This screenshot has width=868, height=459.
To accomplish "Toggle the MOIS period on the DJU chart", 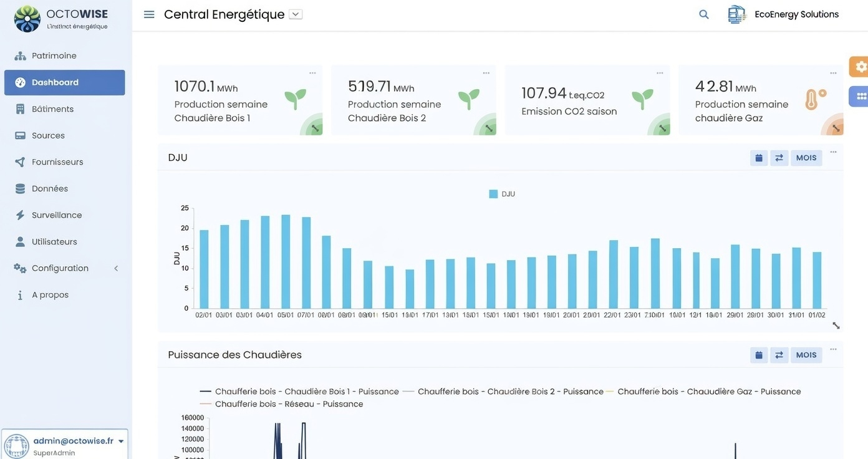I will pos(806,157).
